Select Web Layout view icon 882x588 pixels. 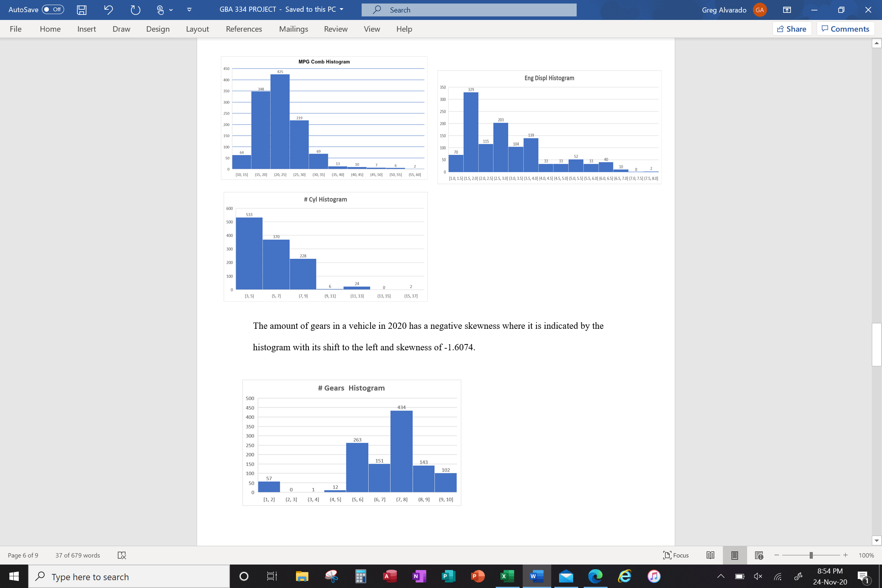(759, 555)
